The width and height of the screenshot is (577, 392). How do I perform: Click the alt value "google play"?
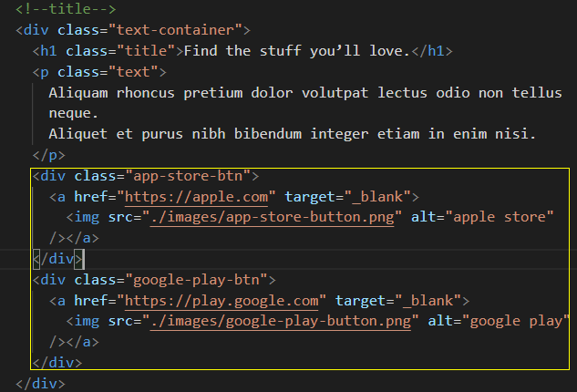pyautogui.click(x=516, y=321)
